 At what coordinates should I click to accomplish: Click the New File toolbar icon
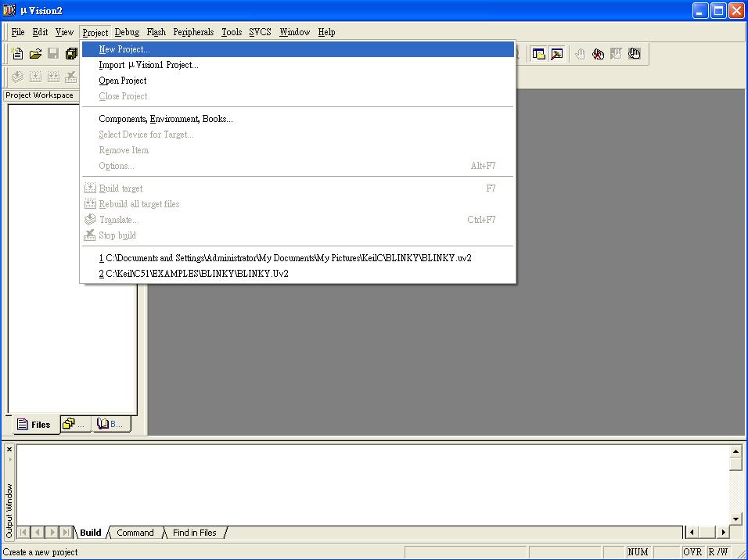17,54
